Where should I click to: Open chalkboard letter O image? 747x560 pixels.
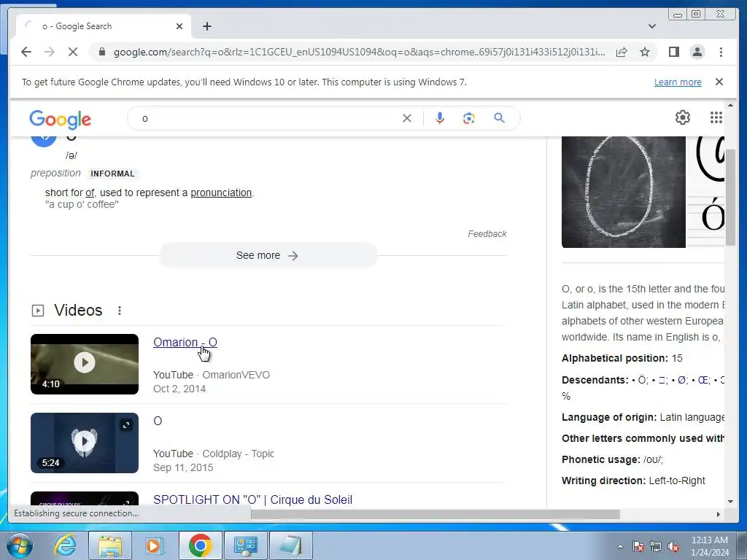point(623,192)
